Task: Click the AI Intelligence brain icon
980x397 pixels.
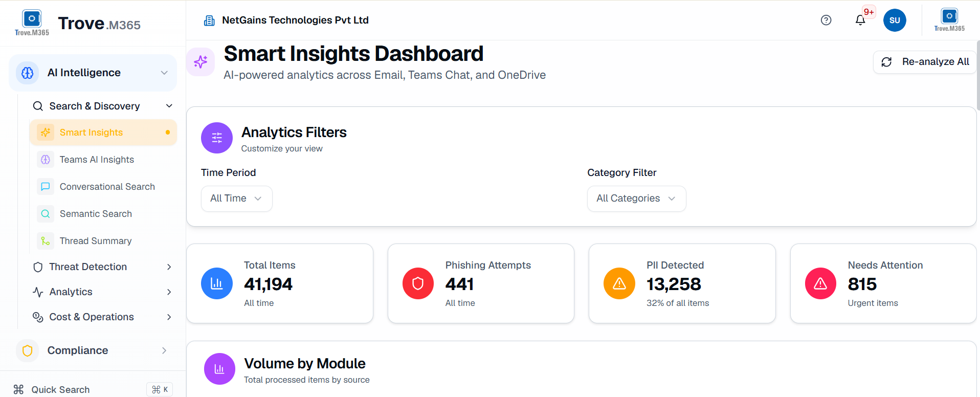Action: point(28,73)
